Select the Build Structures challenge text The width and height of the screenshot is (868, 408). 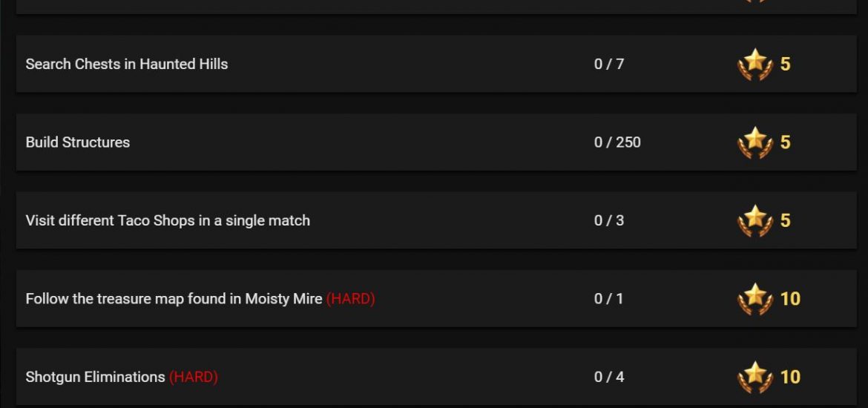pos(77,142)
